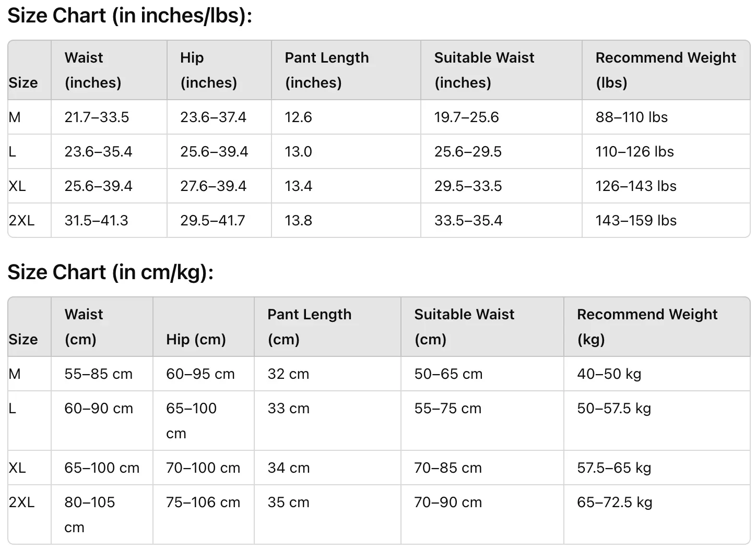Select the "Waist (inches)" column header

pyautogui.click(x=93, y=70)
